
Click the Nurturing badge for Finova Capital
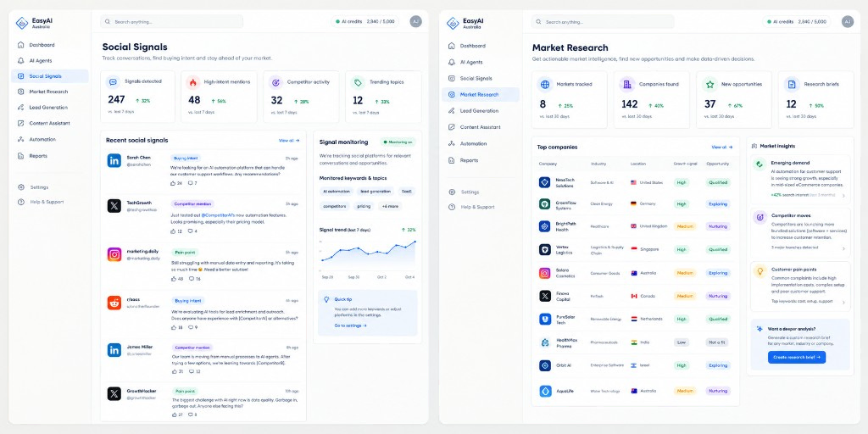[718, 296]
